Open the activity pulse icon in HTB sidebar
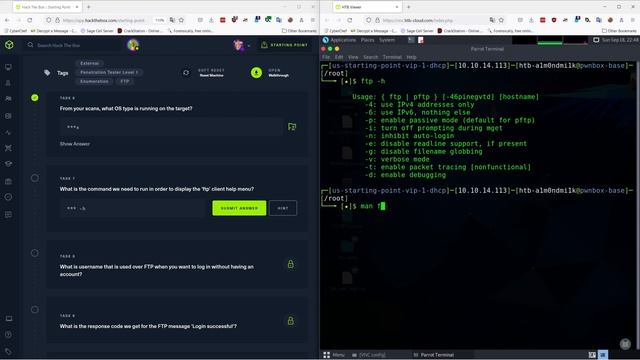The width and height of the screenshot is (640, 360). (8, 133)
